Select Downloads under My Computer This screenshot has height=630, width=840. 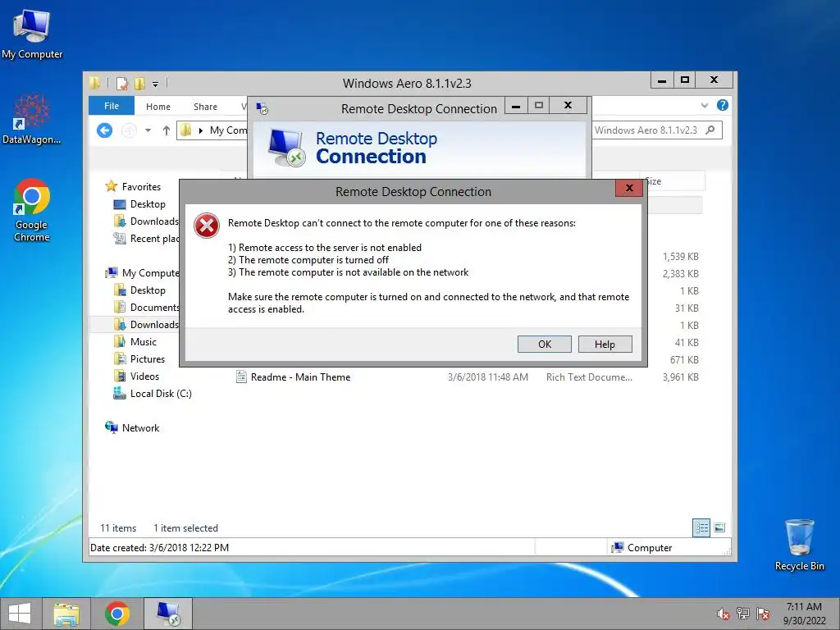(146, 324)
